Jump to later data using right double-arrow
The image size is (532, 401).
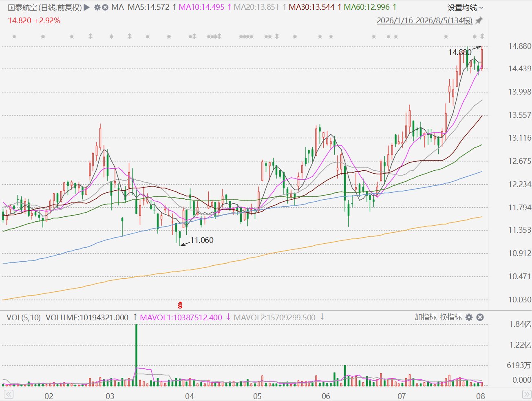pyautogui.click(x=526, y=394)
